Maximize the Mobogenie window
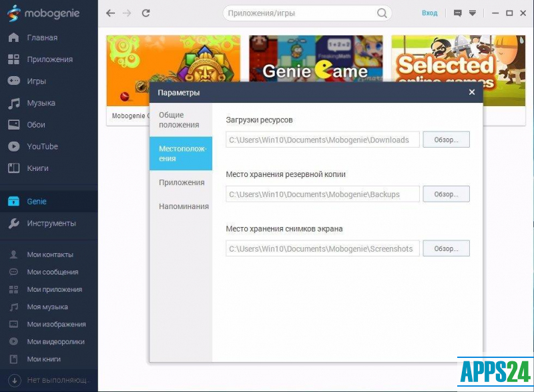The image size is (534, 392). pos(509,13)
